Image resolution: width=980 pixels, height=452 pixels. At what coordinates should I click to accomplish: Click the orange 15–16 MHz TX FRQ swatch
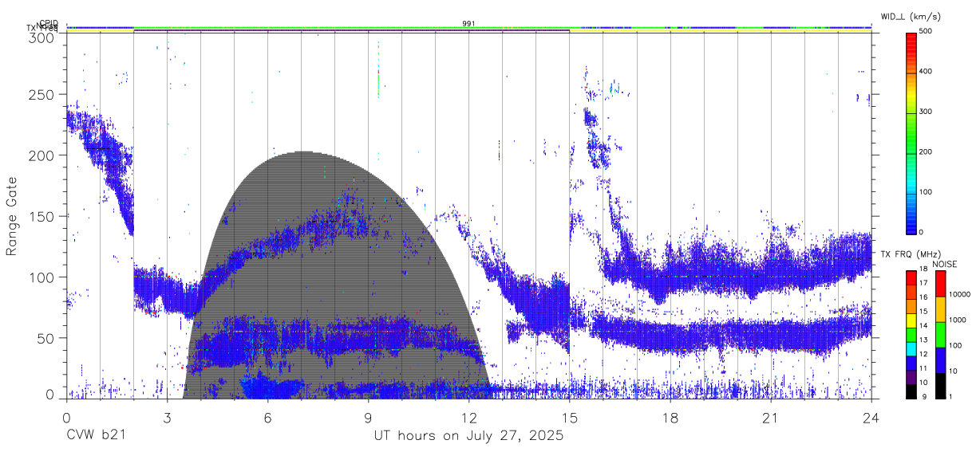pos(911,306)
